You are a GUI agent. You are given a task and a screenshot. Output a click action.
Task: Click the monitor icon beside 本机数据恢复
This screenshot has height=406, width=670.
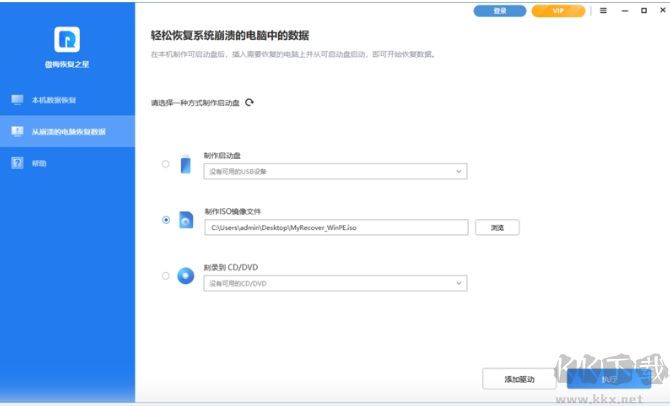18,100
